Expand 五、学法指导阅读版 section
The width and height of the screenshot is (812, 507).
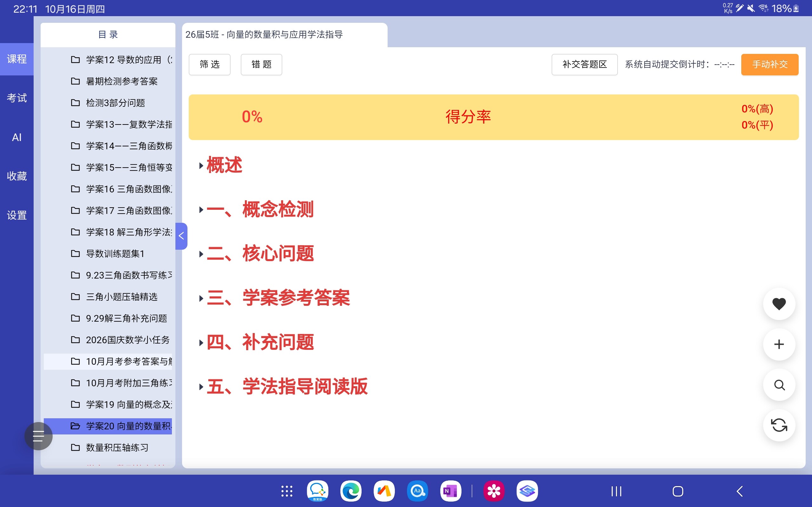(287, 387)
